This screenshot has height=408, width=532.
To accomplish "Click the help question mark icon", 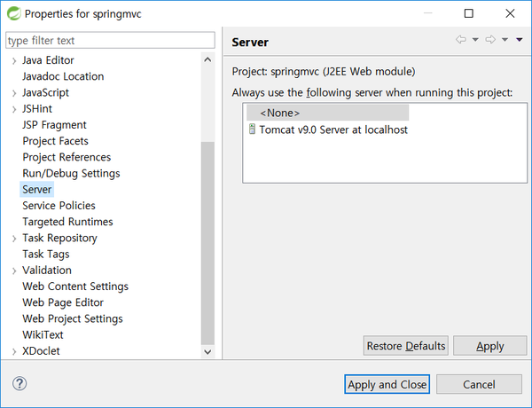I will click(20, 383).
